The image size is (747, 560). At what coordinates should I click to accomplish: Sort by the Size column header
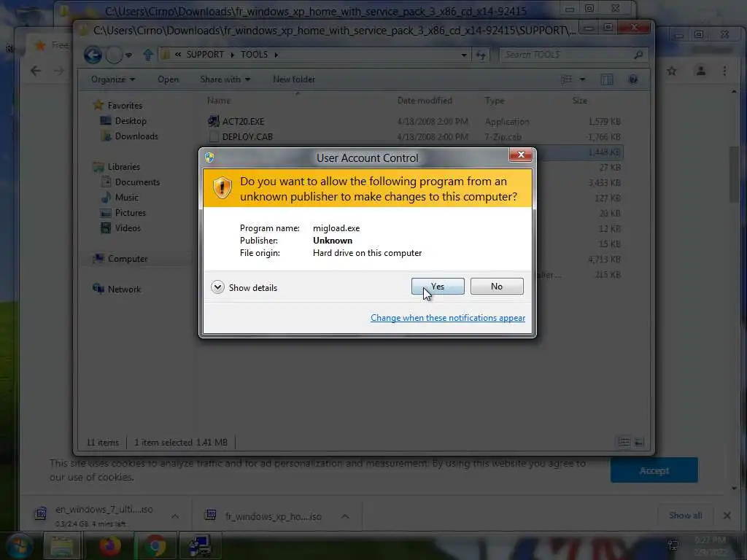(580, 101)
